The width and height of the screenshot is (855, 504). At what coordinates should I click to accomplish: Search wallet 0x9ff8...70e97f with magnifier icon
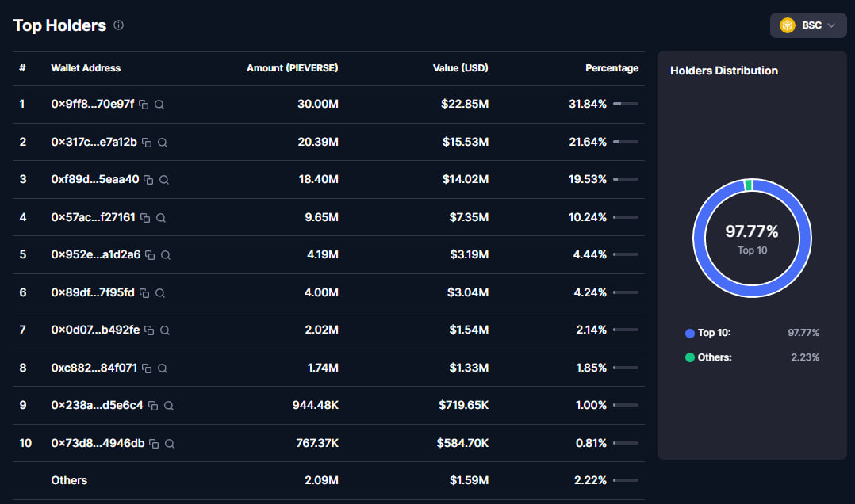click(x=159, y=105)
